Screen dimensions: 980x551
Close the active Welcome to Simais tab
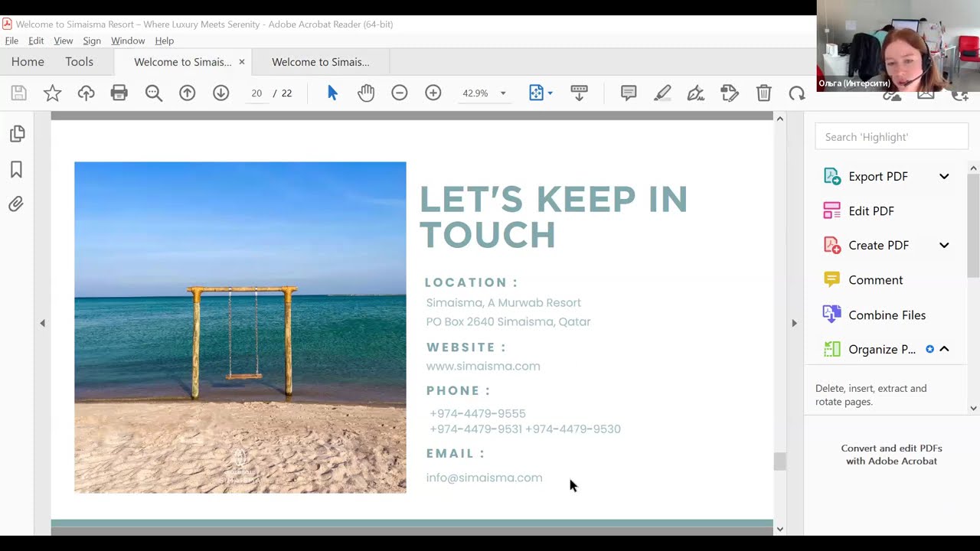pyautogui.click(x=242, y=62)
